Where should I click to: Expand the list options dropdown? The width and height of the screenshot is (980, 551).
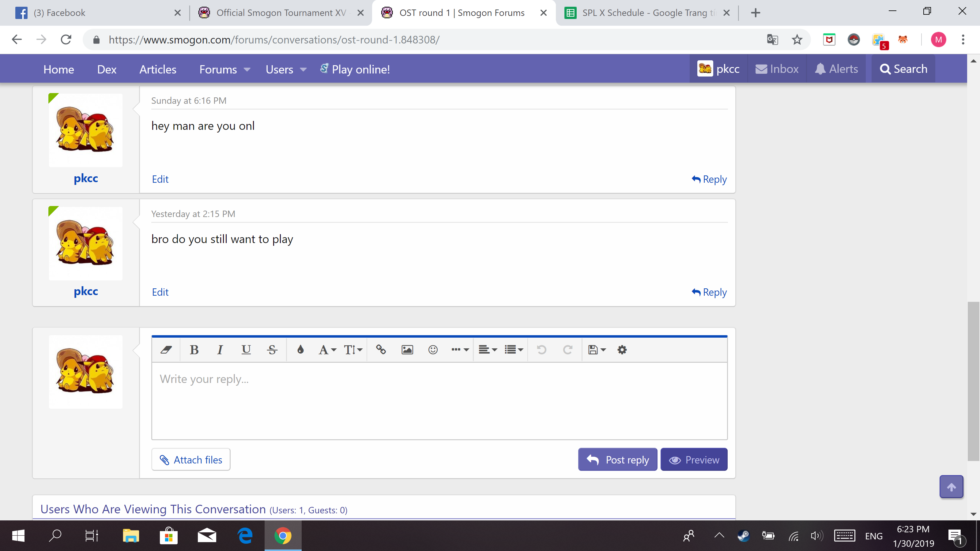[x=514, y=350]
